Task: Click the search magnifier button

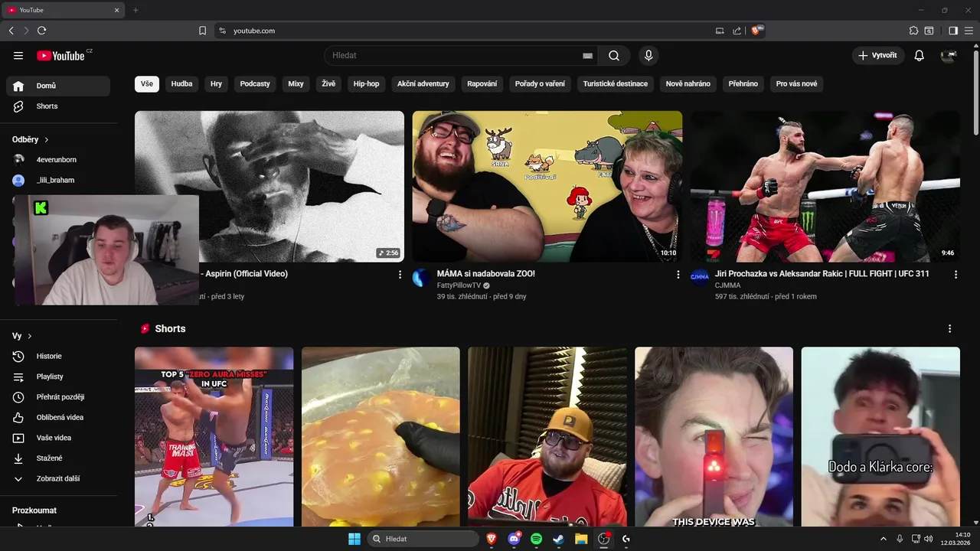Action: coord(614,55)
